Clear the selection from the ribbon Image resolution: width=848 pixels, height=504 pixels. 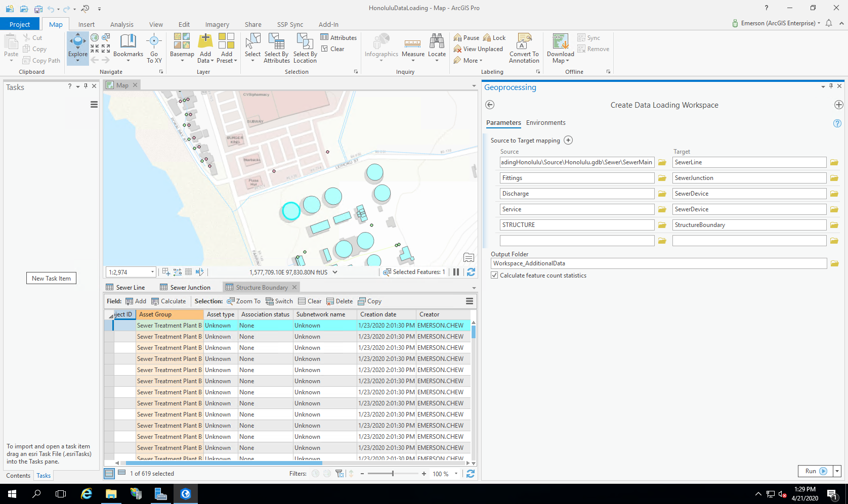click(x=332, y=49)
